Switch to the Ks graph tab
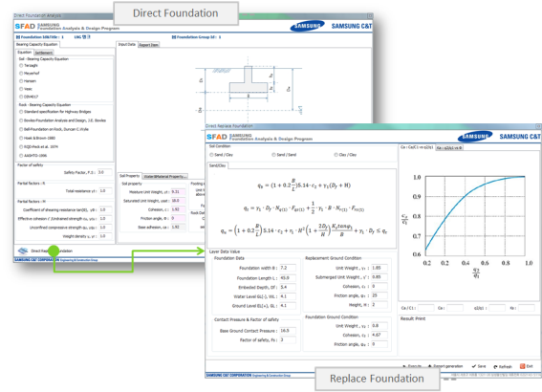 [448, 147]
